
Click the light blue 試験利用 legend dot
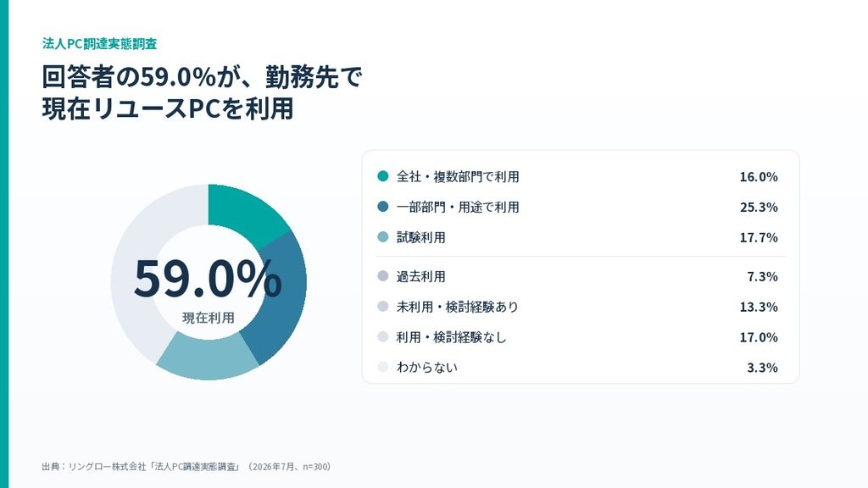382,237
